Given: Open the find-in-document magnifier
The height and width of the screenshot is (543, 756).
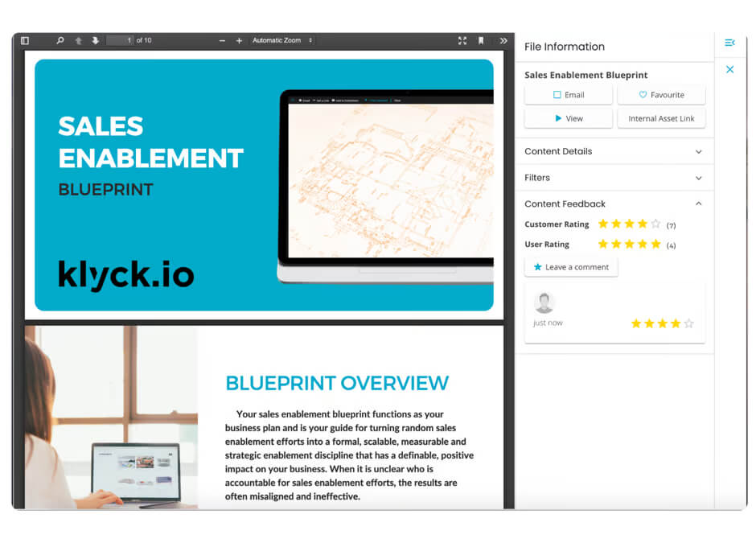Looking at the screenshot, I should [60, 40].
